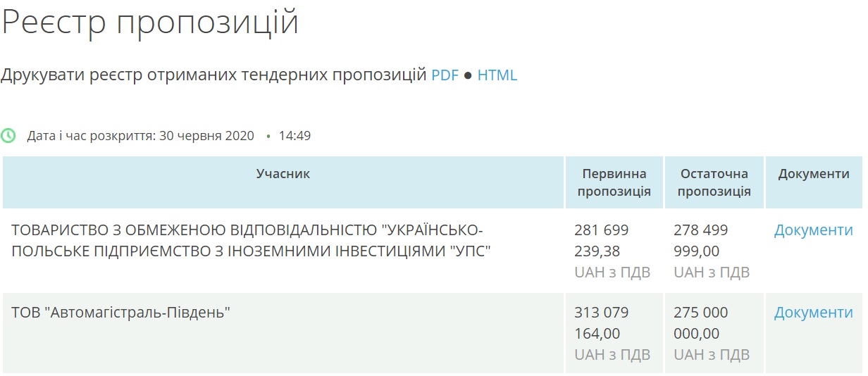Viewport: 868px width, 376px height.
Task: Click the final bid 275 000 000,00
Action: coord(701,322)
